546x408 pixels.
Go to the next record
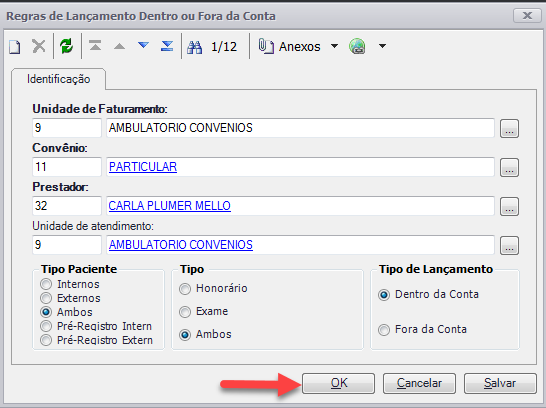tap(143, 45)
